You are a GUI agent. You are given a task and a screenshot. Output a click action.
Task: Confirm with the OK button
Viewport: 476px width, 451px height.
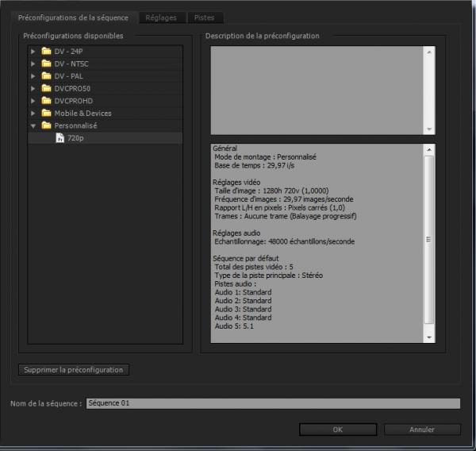tap(338, 430)
